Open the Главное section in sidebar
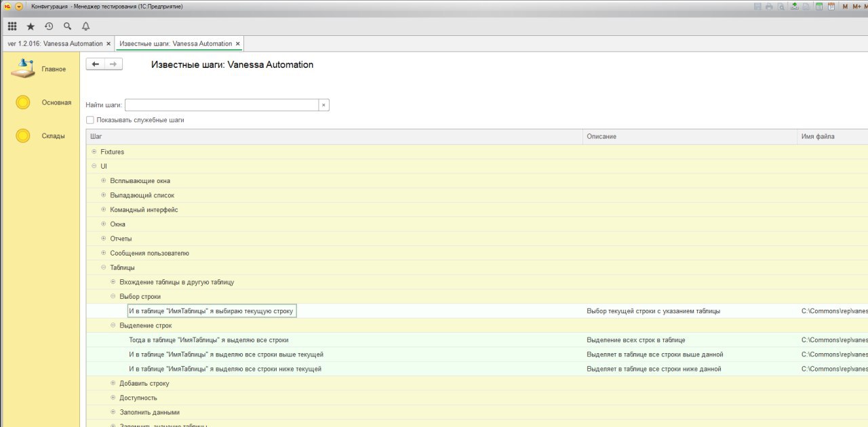Screen dimensions: 868x427 (x=41, y=69)
